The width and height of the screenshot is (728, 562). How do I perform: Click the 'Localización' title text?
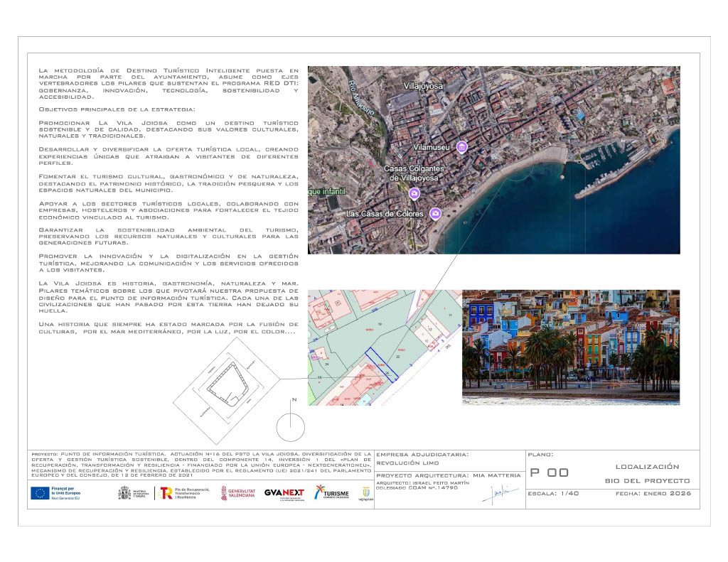pyautogui.click(x=647, y=466)
